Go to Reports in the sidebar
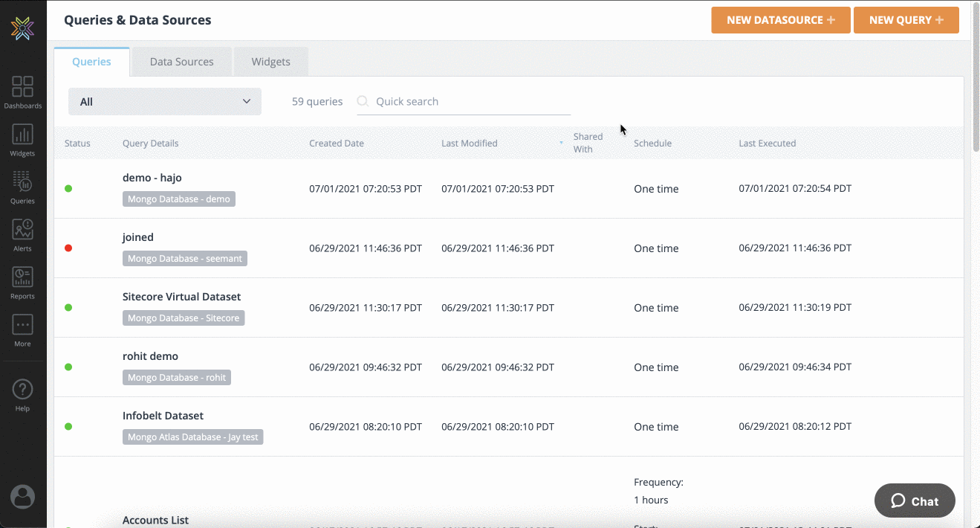Screen dimensions: 980x528 (x=22, y=283)
